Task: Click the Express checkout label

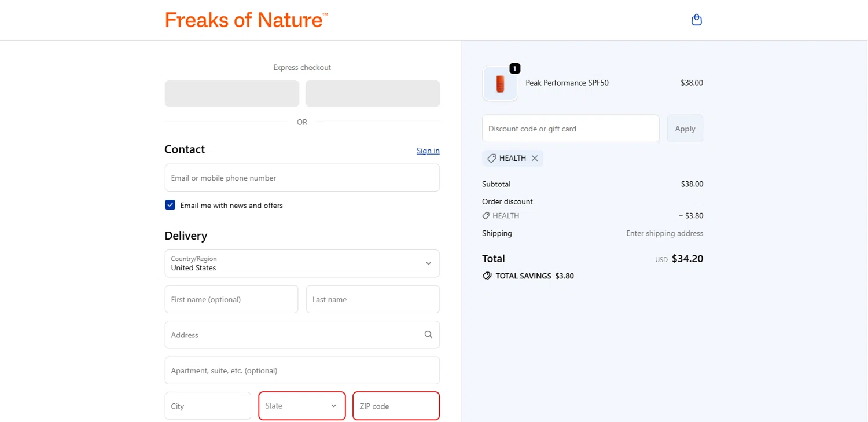Action: [302, 67]
